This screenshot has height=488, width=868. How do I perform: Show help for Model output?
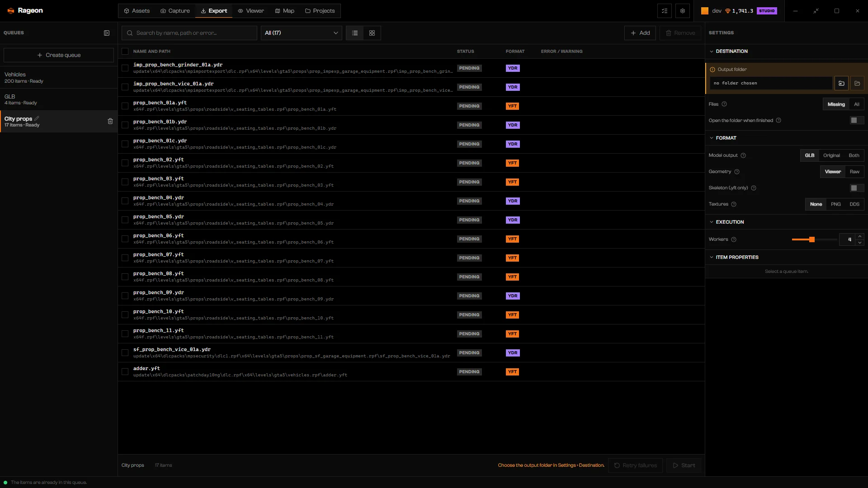[x=743, y=155]
